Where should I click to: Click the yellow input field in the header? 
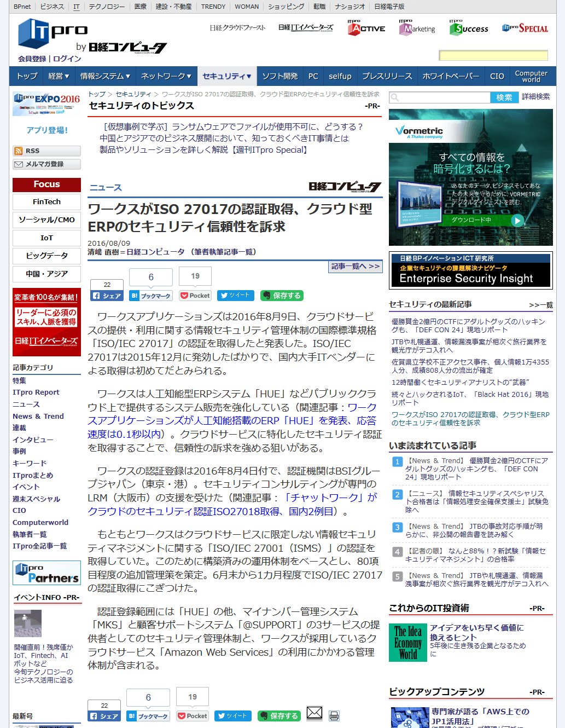[493, 55]
